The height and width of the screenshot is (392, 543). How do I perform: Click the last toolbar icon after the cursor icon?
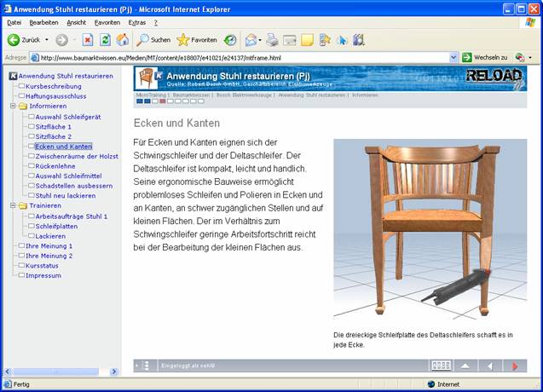coord(359,40)
